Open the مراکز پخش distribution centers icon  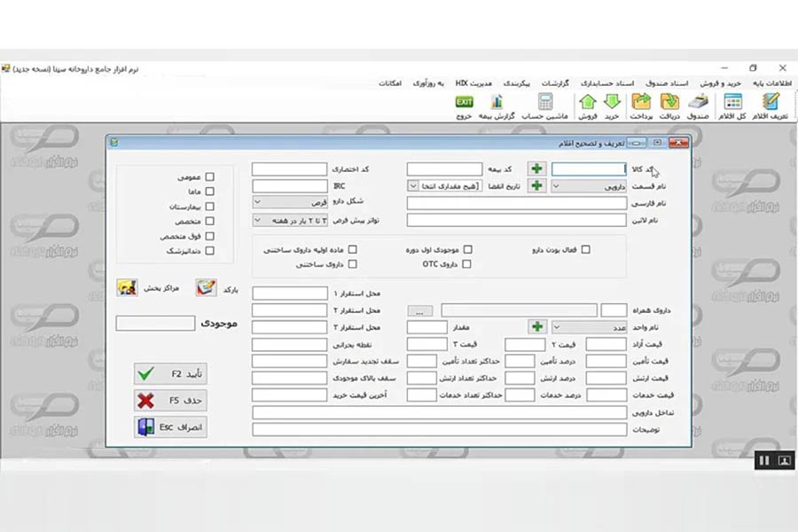point(127,287)
